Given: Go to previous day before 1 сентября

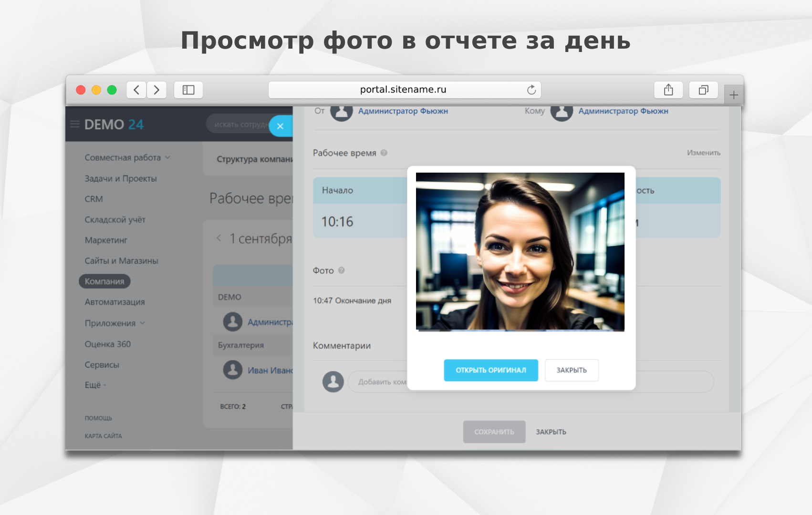Looking at the screenshot, I should [219, 238].
